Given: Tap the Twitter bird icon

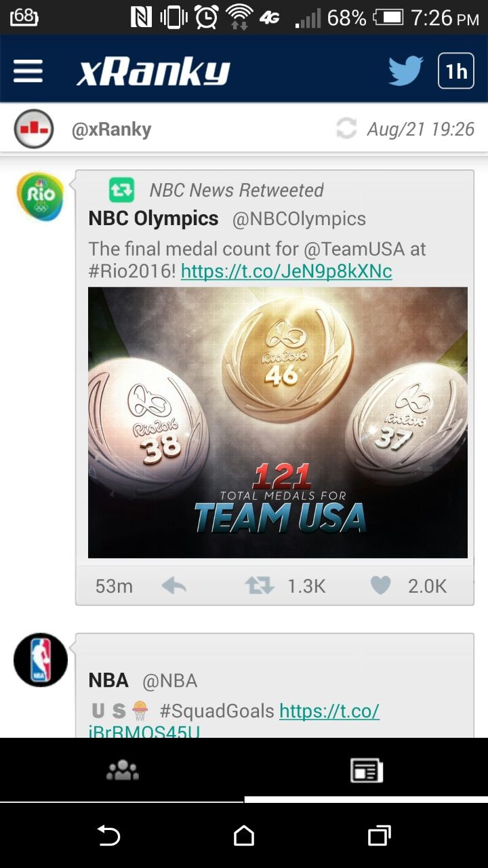Looking at the screenshot, I should (405, 71).
